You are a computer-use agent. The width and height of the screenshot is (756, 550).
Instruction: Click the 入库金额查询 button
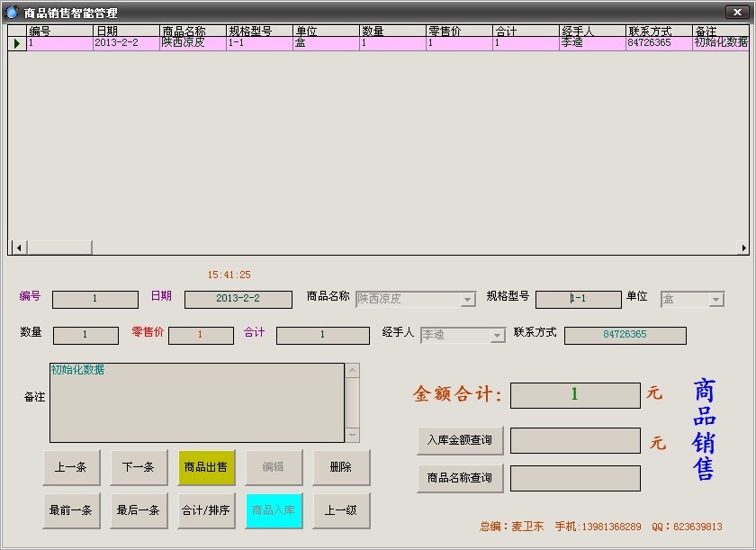pos(460,440)
